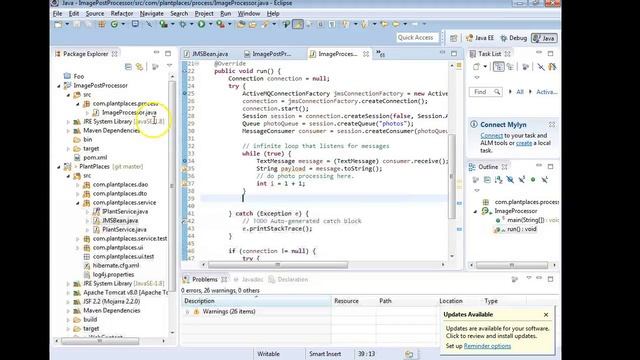Click the Description column header in Problems

click(256, 301)
